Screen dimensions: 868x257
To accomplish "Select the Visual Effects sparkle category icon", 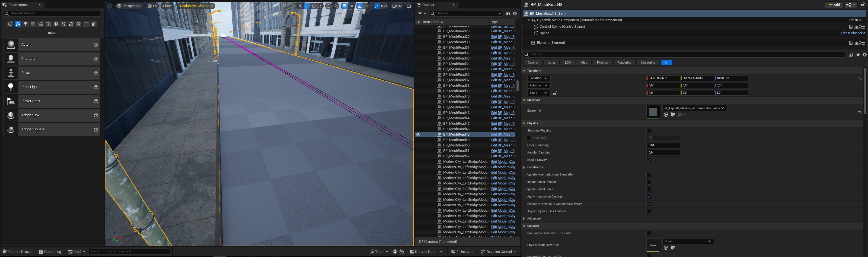I will [63, 24].
